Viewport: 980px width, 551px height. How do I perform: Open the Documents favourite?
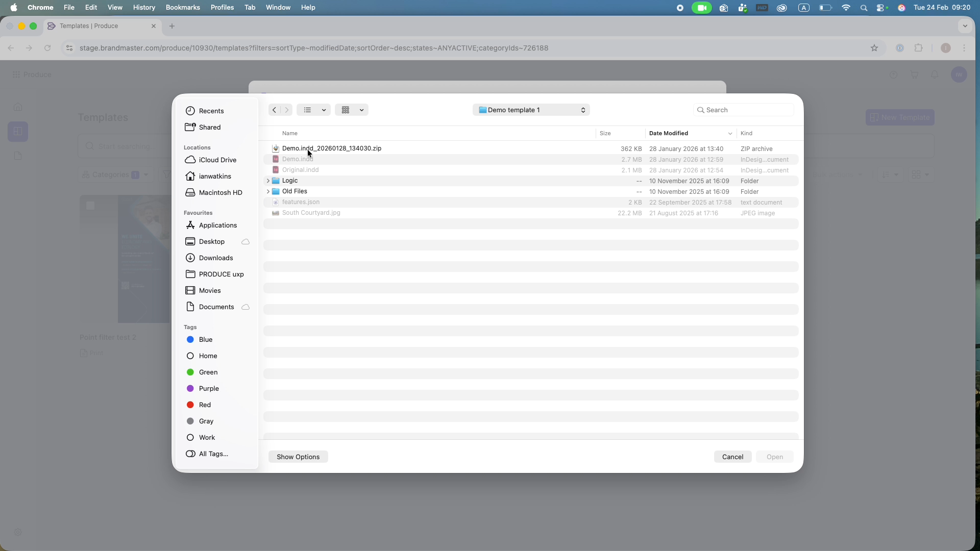210,307
